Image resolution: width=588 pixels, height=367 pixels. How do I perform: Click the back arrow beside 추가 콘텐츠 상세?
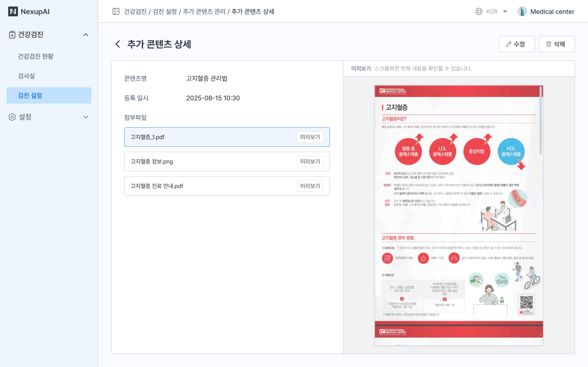[118, 44]
